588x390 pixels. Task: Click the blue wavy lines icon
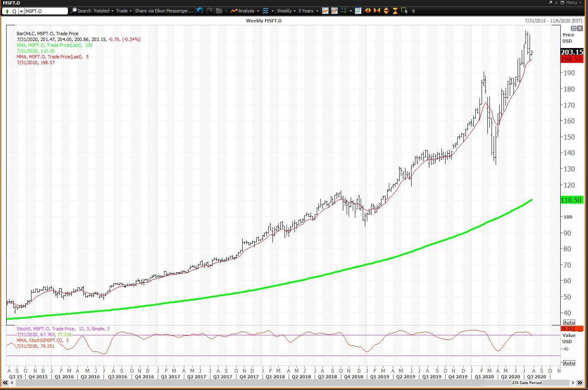pyautogui.click(x=265, y=11)
